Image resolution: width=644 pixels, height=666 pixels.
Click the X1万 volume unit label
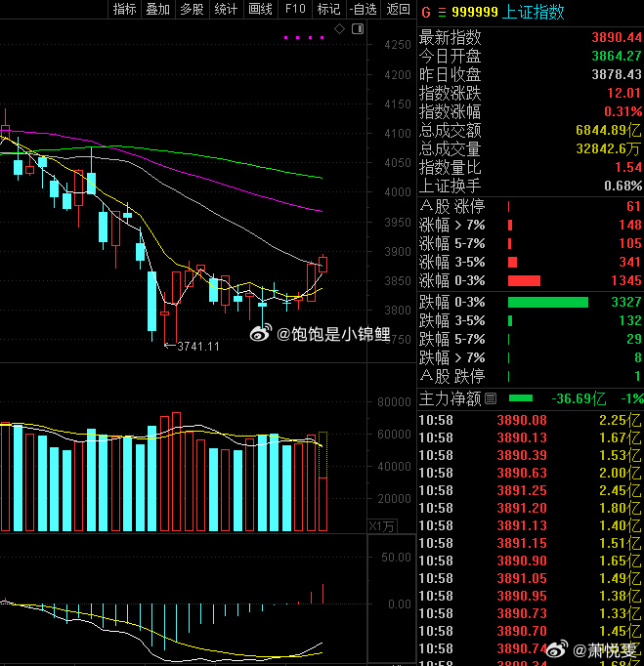pyautogui.click(x=381, y=526)
